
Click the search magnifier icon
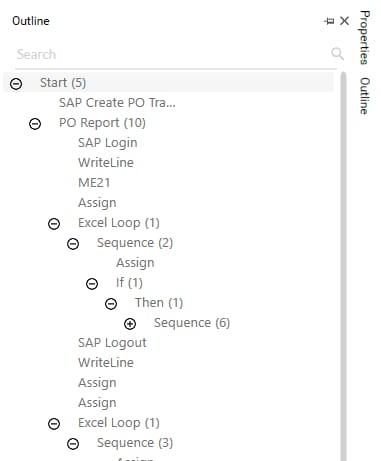pos(337,54)
